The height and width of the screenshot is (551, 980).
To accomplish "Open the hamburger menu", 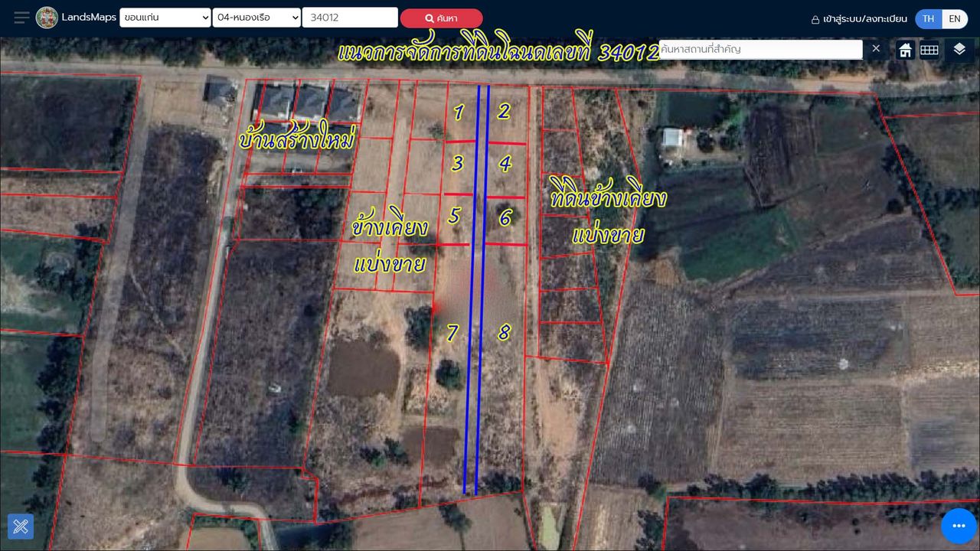I will tap(22, 18).
